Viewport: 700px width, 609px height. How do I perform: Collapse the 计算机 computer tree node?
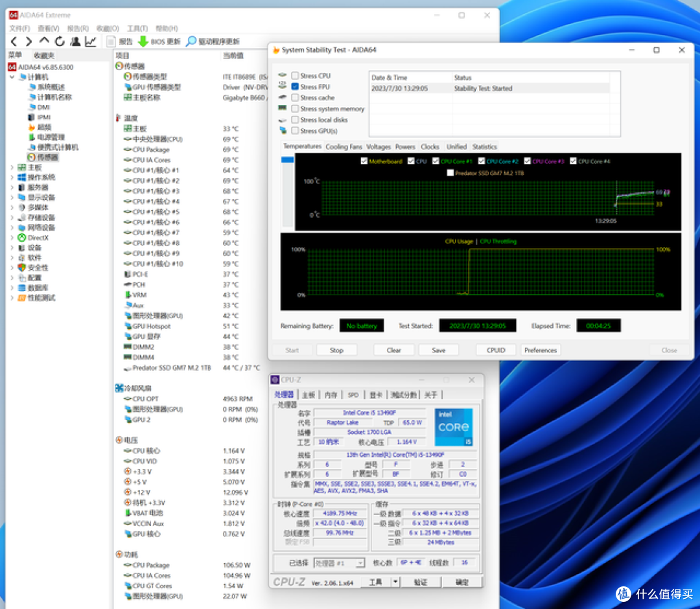pyautogui.click(x=12, y=77)
